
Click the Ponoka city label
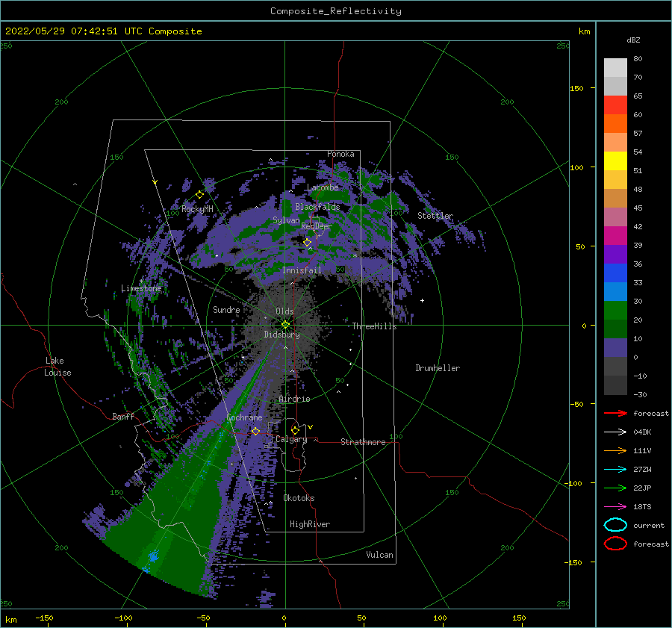tap(340, 154)
